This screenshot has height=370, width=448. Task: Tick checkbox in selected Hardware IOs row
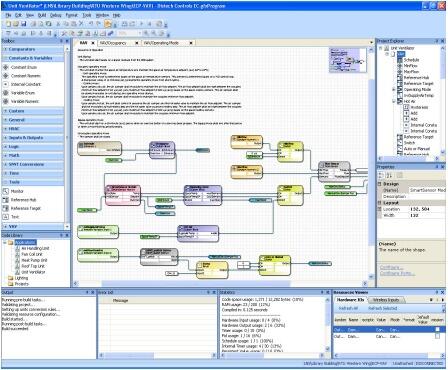click(437, 330)
